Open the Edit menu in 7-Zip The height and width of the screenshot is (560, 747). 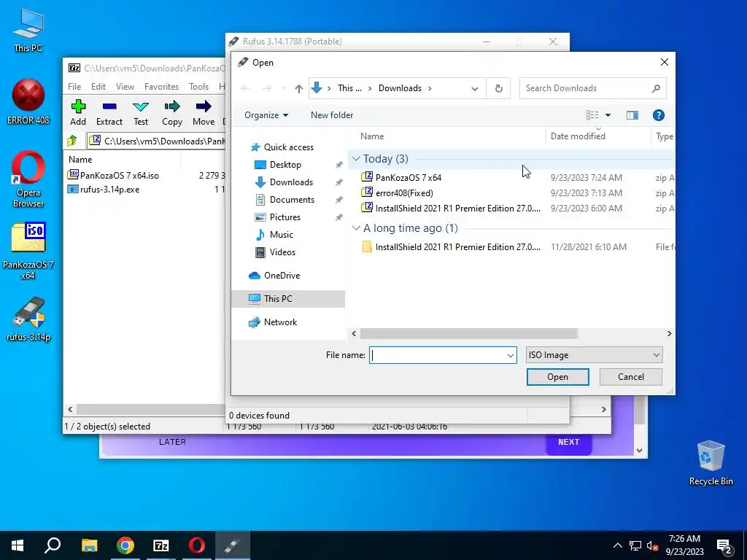98,87
